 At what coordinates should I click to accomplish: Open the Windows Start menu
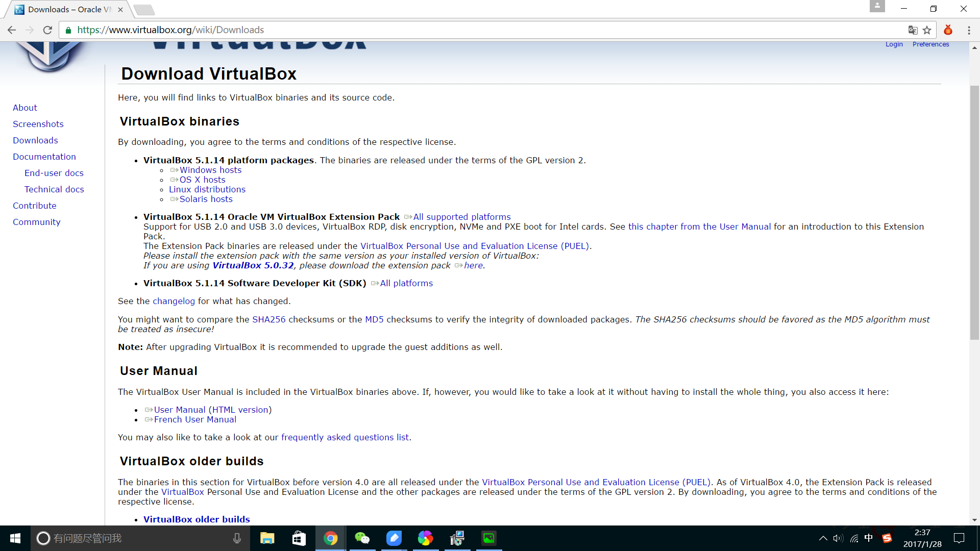point(15,538)
